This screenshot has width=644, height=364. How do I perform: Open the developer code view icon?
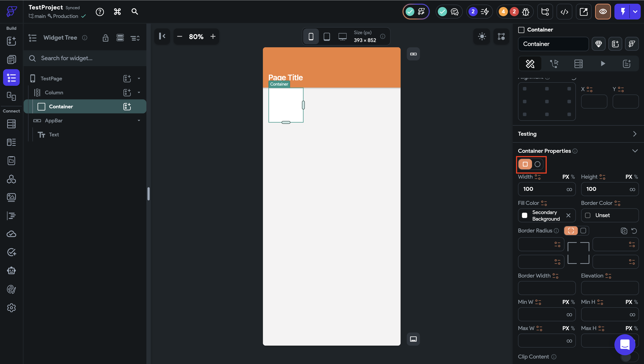[564, 12]
